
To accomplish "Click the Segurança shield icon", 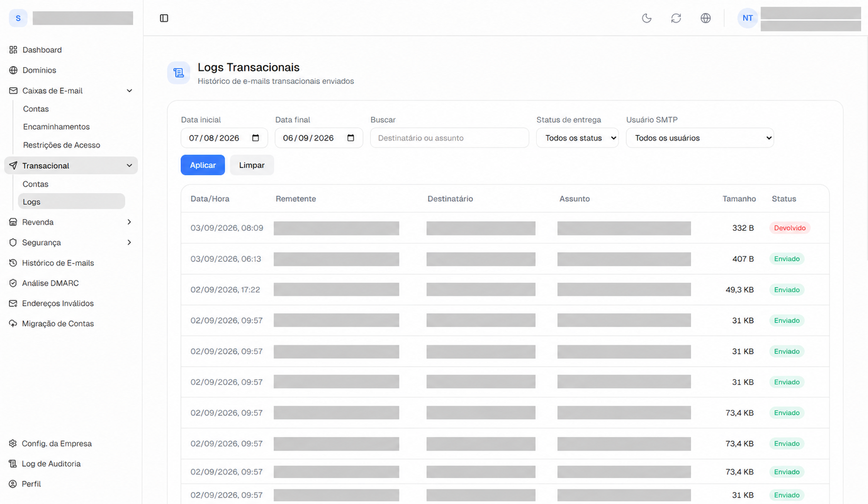I will [x=13, y=243].
